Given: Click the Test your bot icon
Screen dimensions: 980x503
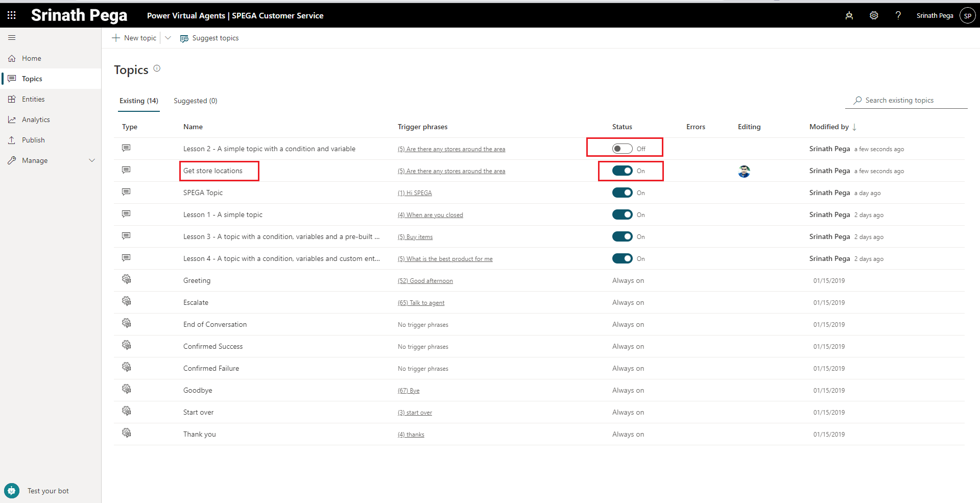Looking at the screenshot, I should click(x=12, y=491).
